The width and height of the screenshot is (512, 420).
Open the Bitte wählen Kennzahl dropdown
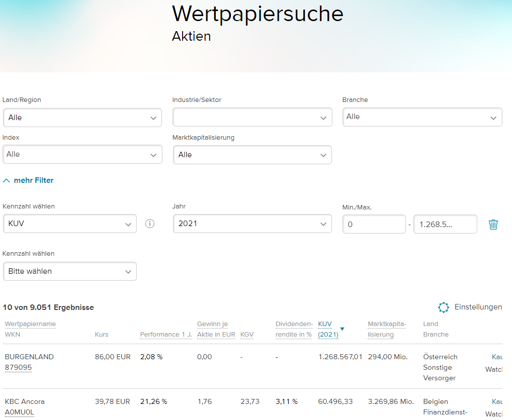point(69,271)
